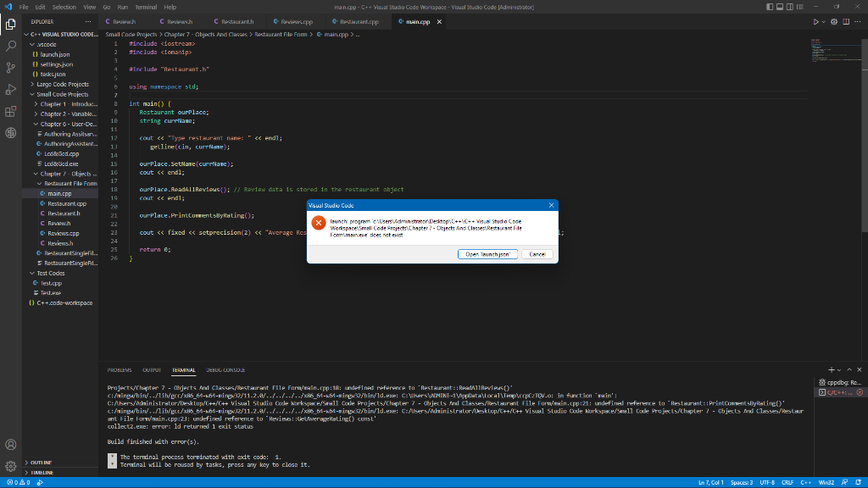Open the Search view in activity bar

click(x=10, y=46)
